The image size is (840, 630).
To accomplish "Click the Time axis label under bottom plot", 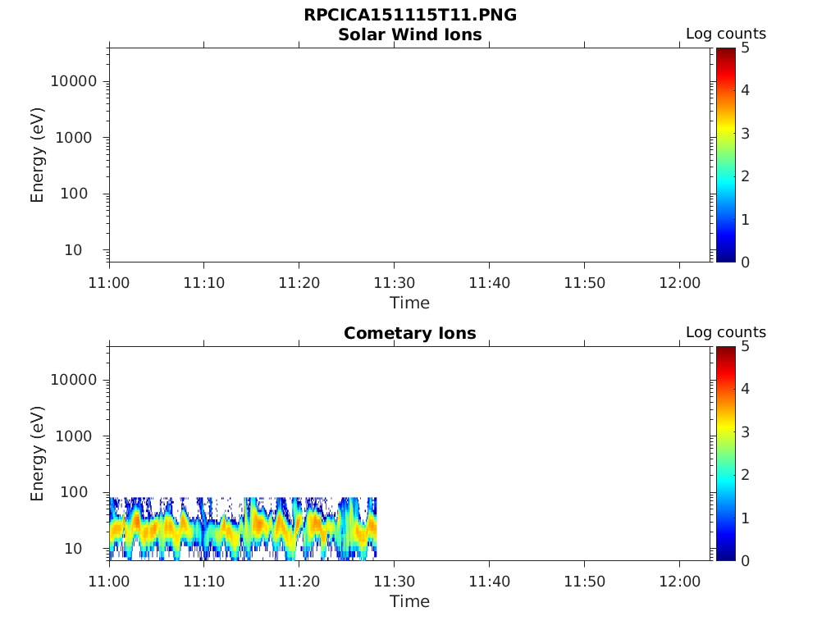I will [410, 601].
